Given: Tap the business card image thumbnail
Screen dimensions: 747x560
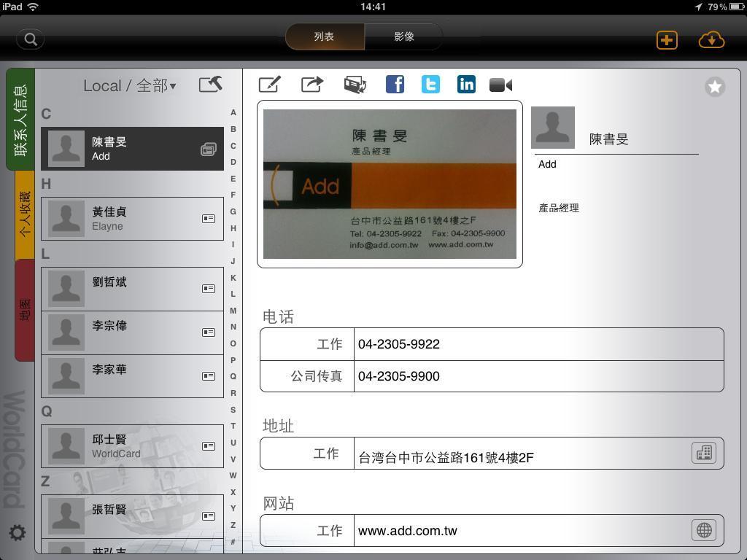Looking at the screenshot, I should (390, 184).
